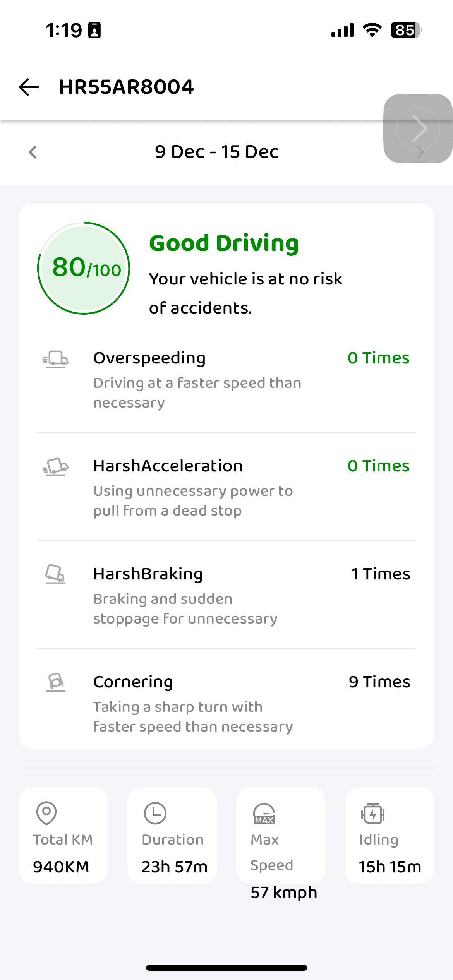Tap the HarshAcceleration truck icon
Screen dimensions: 453x980
56,467
